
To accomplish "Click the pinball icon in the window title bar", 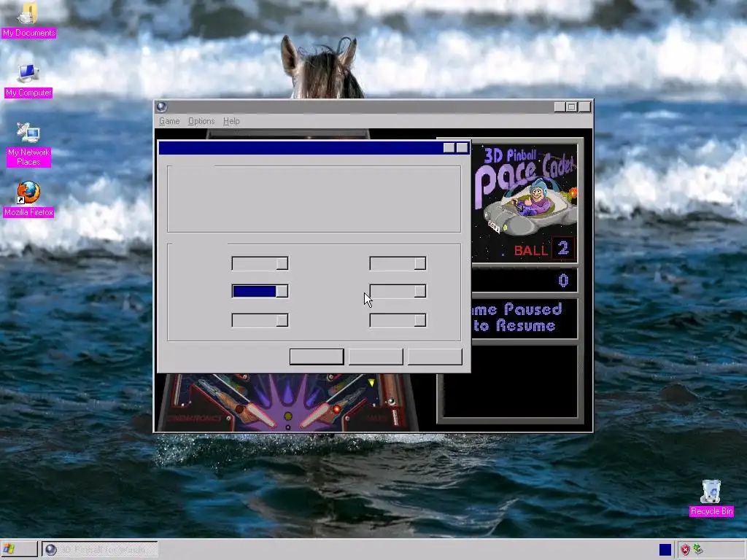I will tap(161, 106).
